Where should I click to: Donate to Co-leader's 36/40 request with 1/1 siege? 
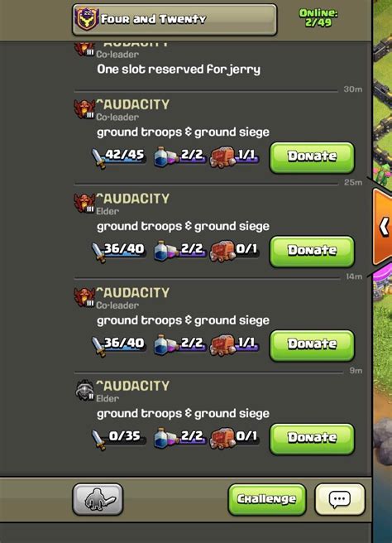[312, 345]
